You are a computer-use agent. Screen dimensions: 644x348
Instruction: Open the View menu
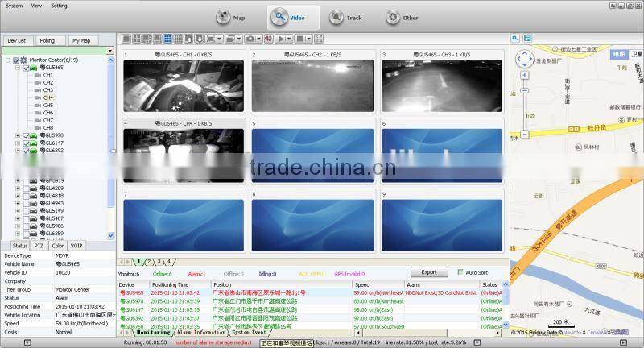pos(36,6)
